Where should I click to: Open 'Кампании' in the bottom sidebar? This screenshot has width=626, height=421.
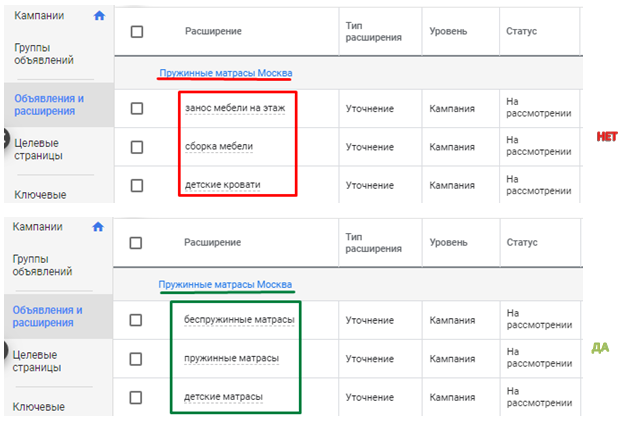click(38, 227)
